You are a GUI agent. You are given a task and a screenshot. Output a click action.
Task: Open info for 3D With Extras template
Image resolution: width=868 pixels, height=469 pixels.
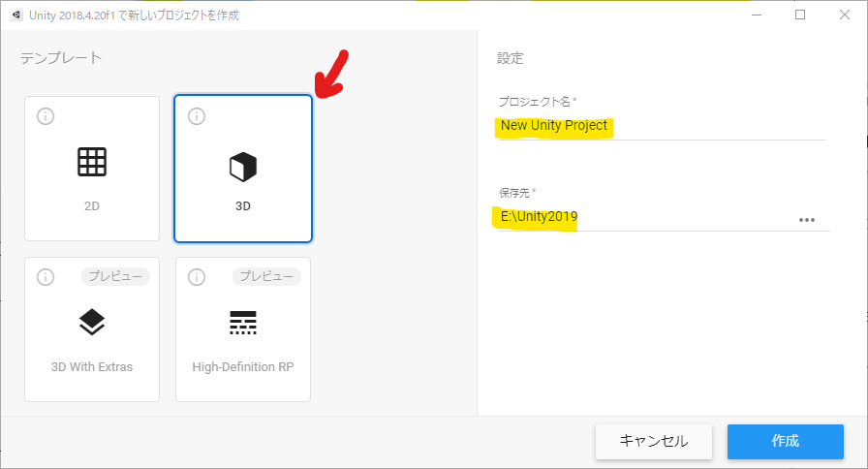tap(45, 277)
